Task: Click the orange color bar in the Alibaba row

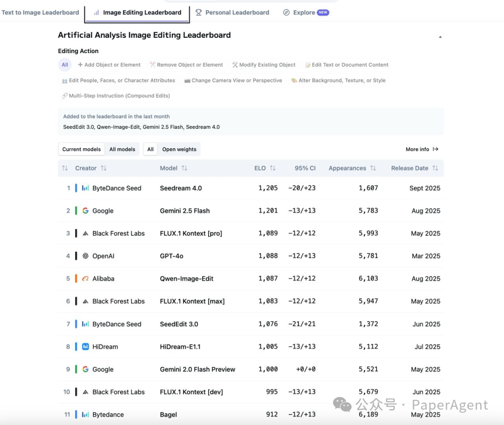Action: point(76,279)
